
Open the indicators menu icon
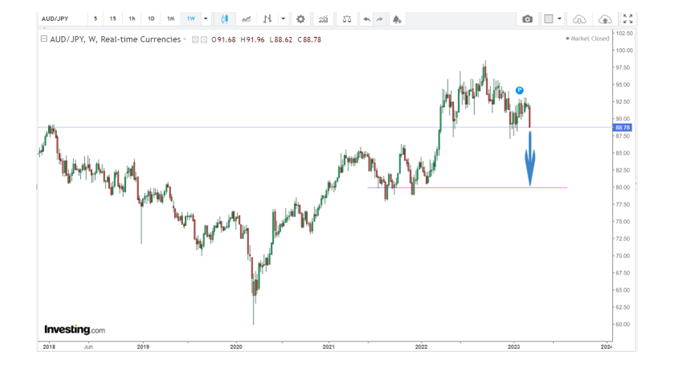[323, 19]
